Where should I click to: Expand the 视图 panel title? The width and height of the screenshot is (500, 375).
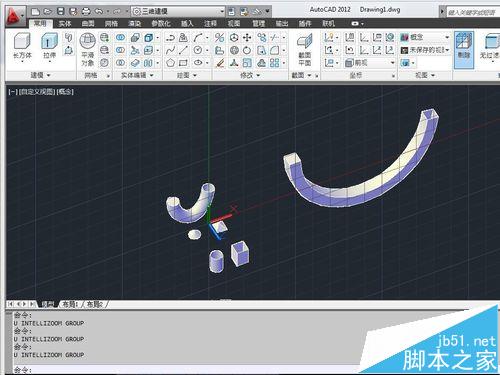click(x=424, y=75)
